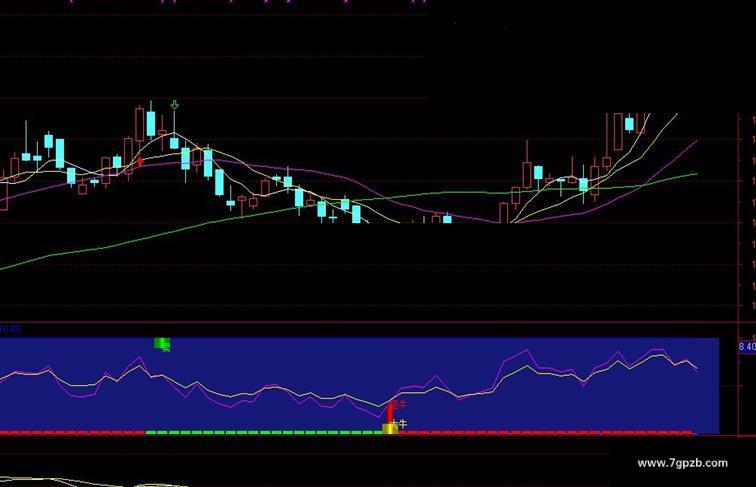Click the small red up-arrow buy marker on the price chart
The image size is (756, 487).
point(140,162)
